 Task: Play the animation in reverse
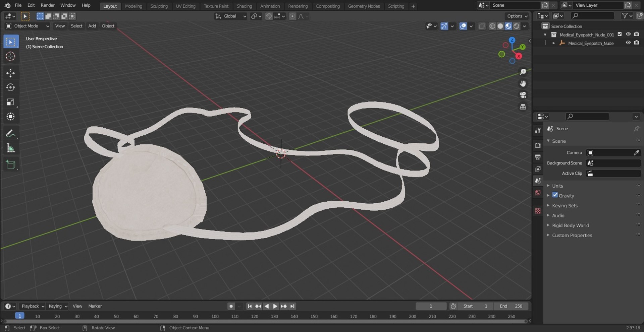(x=267, y=306)
